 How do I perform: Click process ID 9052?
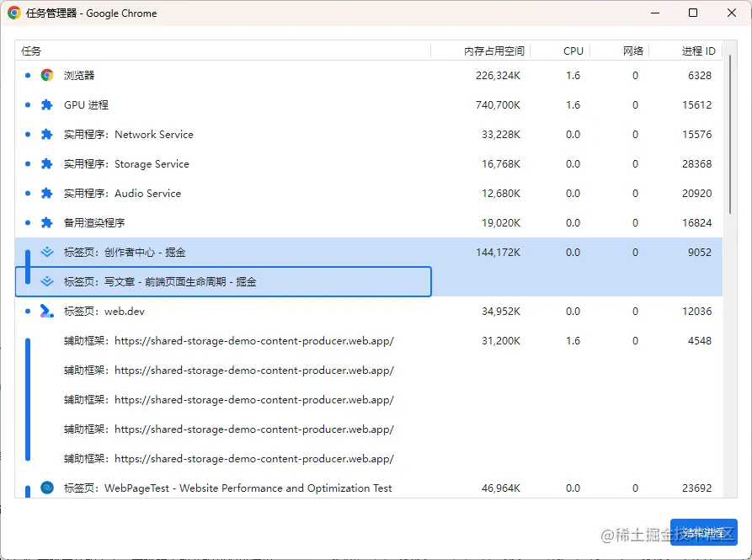click(x=700, y=252)
